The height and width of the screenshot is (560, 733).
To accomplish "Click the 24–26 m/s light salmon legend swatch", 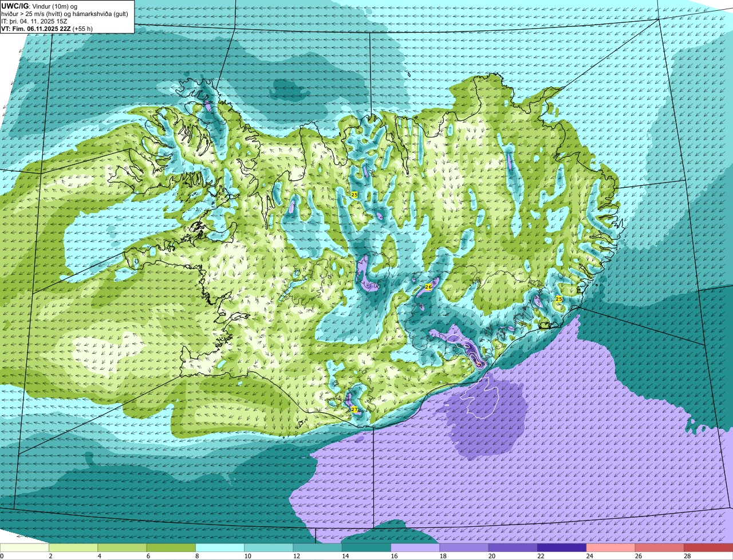I will tap(611, 547).
